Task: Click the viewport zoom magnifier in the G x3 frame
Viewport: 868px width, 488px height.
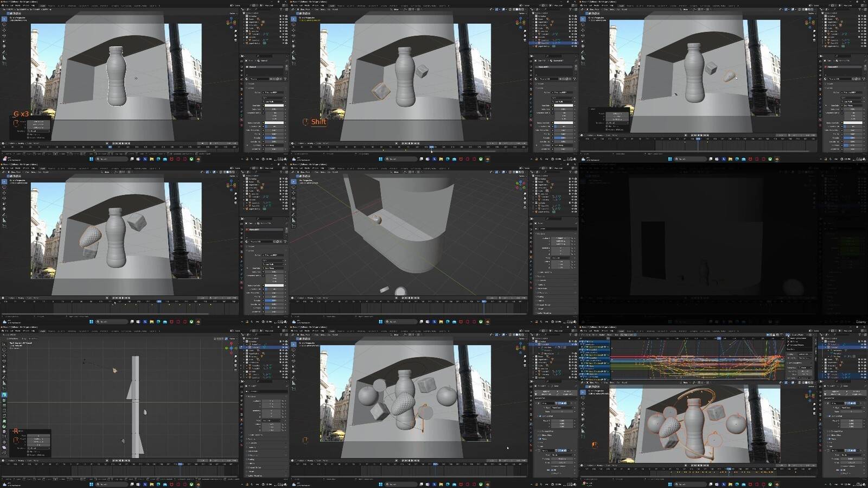Action: point(235,31)
